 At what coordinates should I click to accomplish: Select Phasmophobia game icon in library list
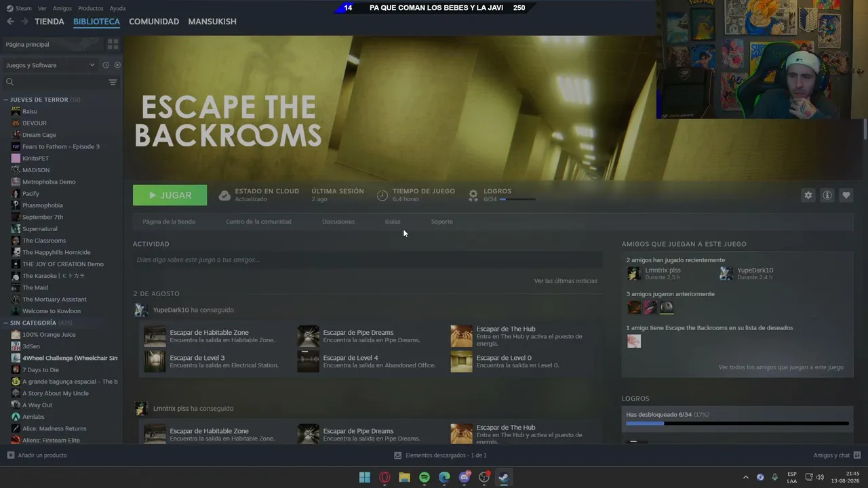click(16, 205)
